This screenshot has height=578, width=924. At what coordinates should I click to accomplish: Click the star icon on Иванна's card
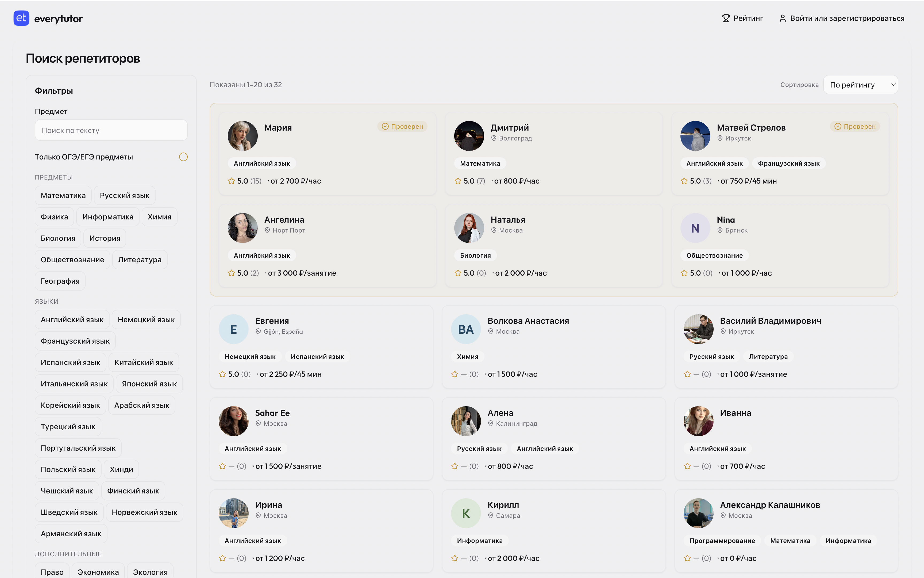point(687,466)
